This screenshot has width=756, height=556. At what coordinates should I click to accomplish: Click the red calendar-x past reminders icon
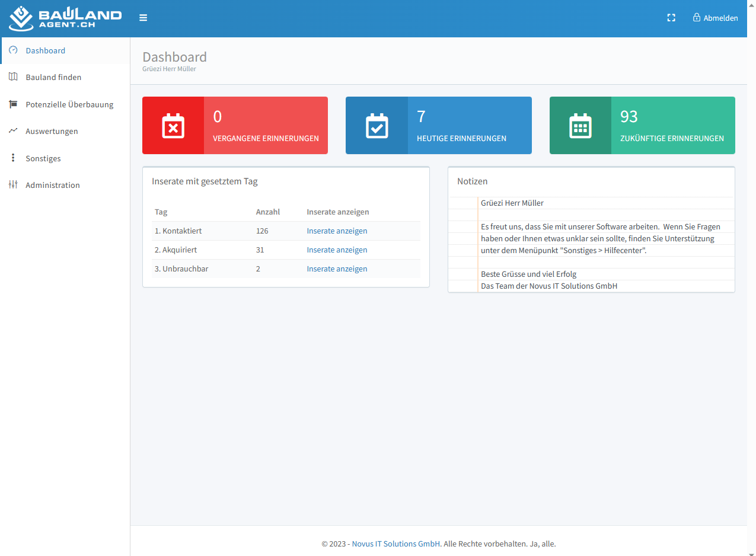pyautogui.click(x=173, y=126)
